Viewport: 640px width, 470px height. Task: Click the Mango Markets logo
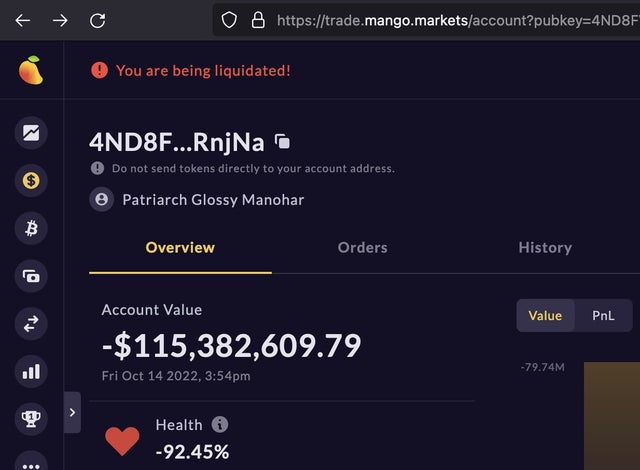pos(31,70)
